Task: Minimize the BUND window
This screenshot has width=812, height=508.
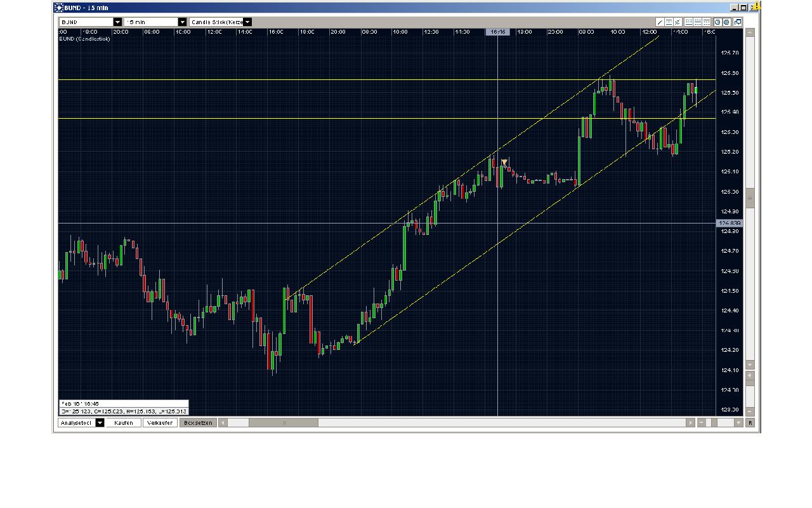Action: click(735, 8)
